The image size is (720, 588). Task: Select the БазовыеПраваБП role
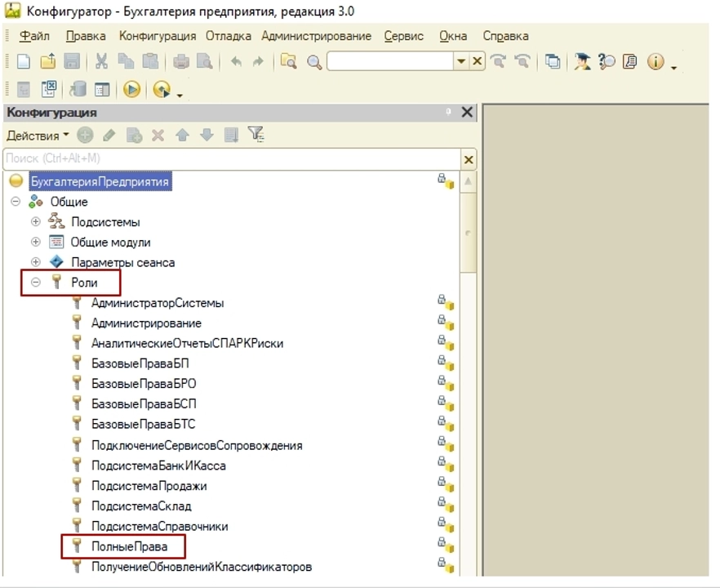point(140,363)
